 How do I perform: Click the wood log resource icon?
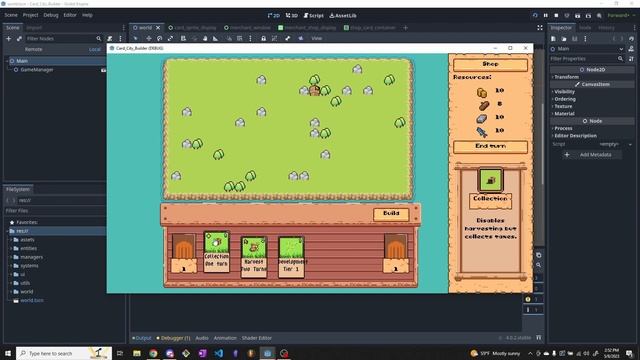click(484, 106)
